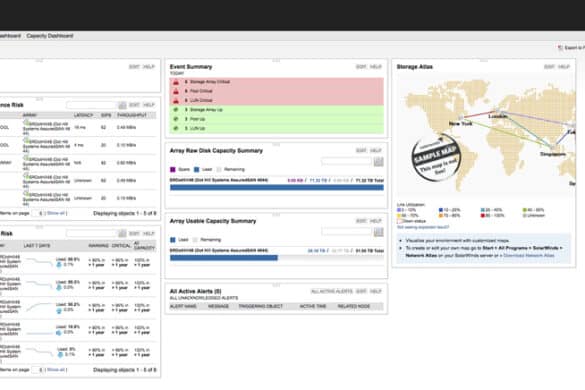585x390 pixels.
Task: Click HELP in the Storage Atlas panel
Action: click(x=564, y=67)
